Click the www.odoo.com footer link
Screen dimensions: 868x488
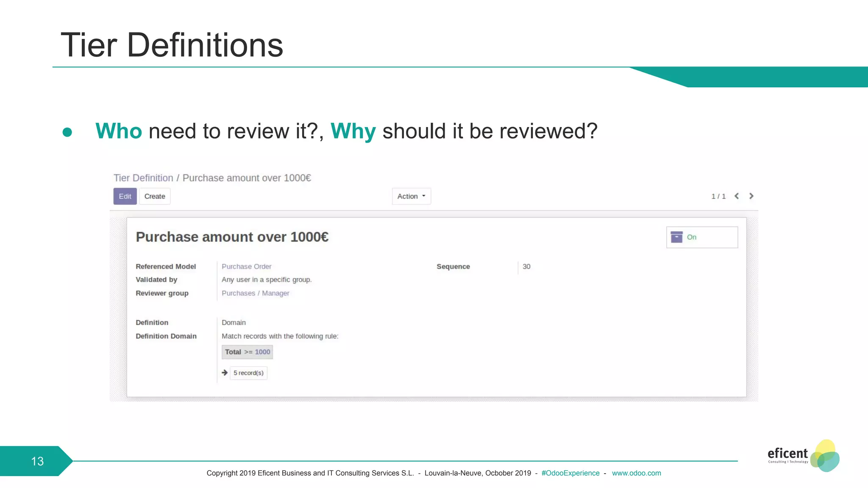tap(636, 473)
